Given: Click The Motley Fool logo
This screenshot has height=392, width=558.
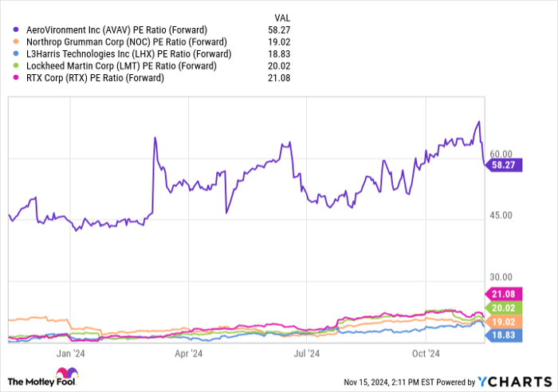Looking at the screenshot, I should click(43, 378).
